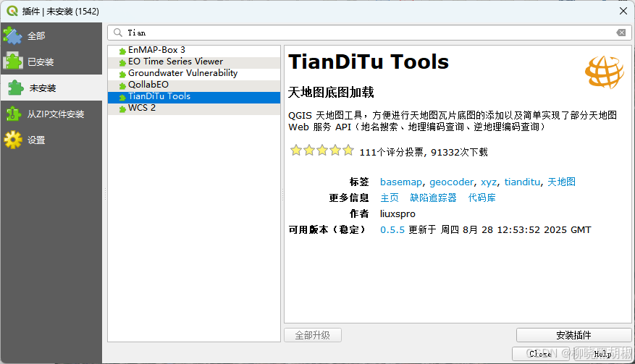Select TianDiTu Tools in plugin list

point(194,96)
